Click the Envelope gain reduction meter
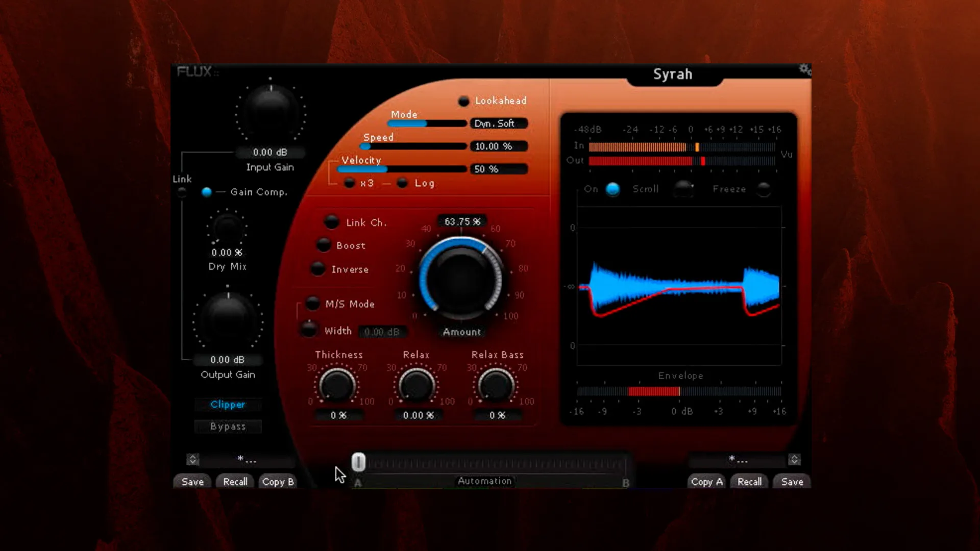980x551 pixels. pyautogui.click(x=679, y=391)
